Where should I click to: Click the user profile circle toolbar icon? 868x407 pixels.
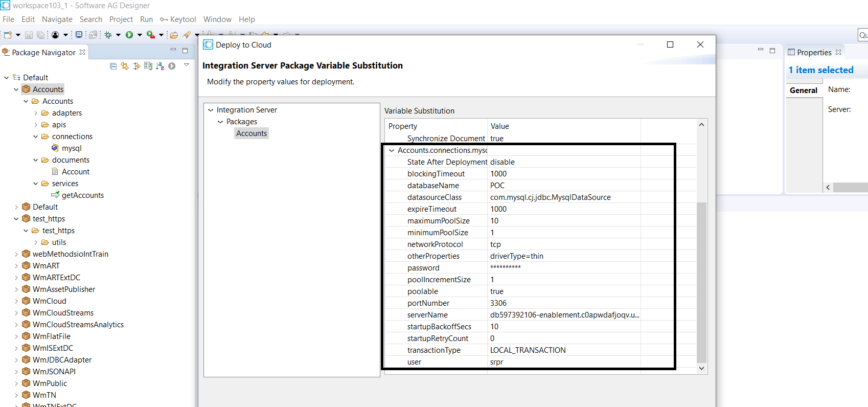point(55,35)
